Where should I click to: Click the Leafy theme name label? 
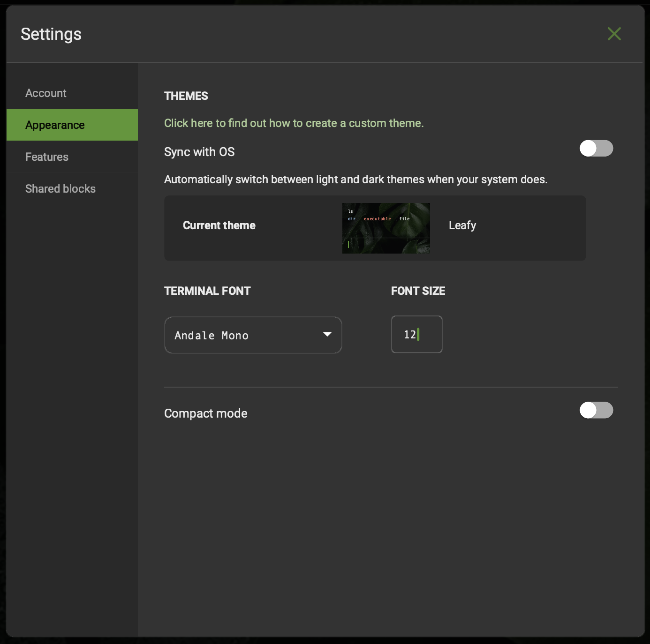[462, 226]
